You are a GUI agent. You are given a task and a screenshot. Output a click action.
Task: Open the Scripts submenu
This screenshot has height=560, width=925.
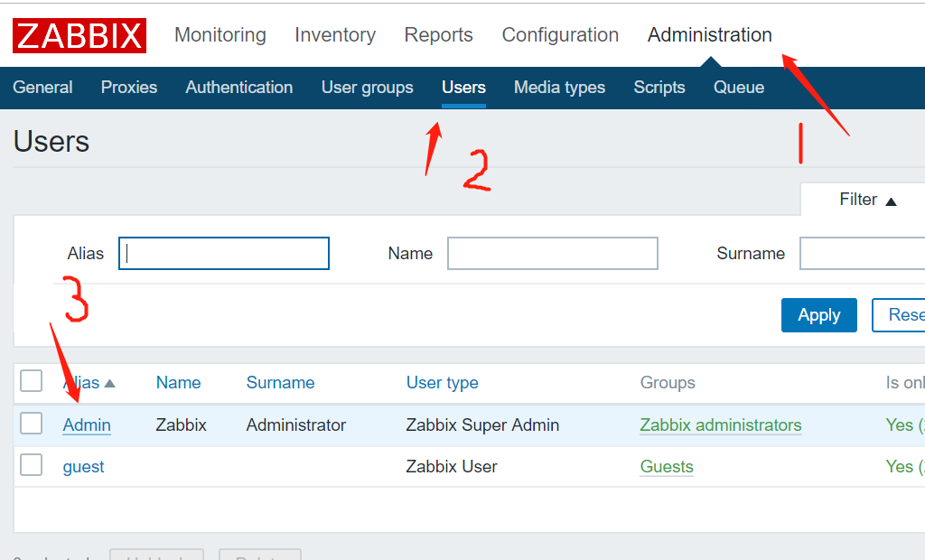659,88
